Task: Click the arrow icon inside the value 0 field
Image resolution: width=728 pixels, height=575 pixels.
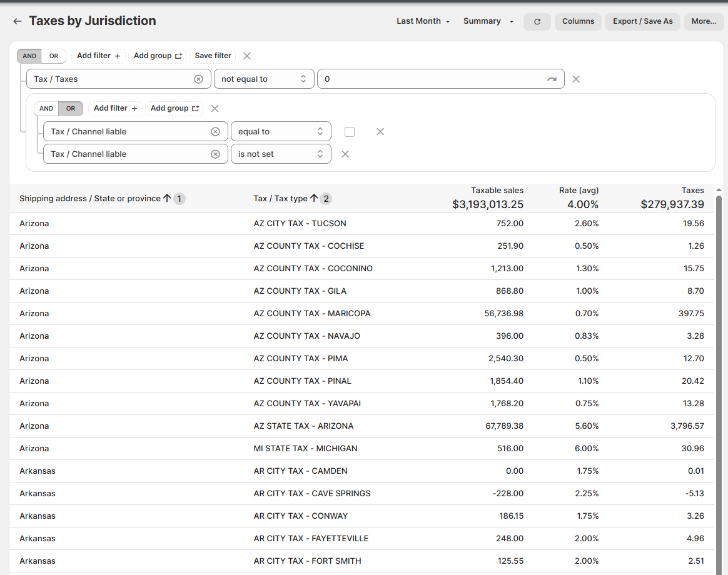Action: click(x=551, y=79)
